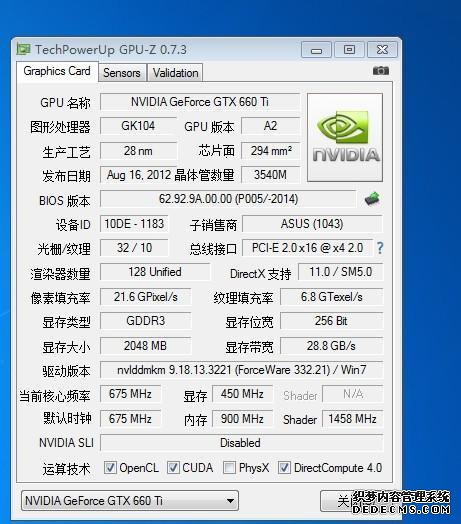The image size is (461, 524).
Task: Toggle the DirectCompute 4.0 checkbox
Action: pyautogui.click(x=284, y=468)
